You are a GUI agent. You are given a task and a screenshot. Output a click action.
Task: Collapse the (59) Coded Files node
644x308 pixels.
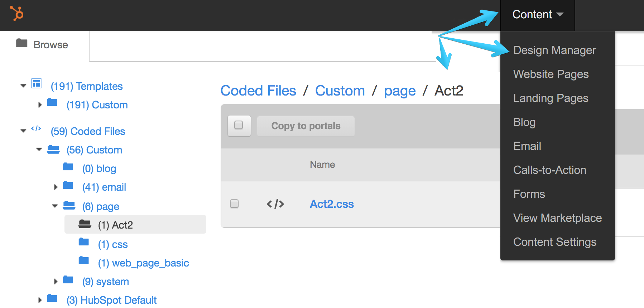tap(23, 131)
